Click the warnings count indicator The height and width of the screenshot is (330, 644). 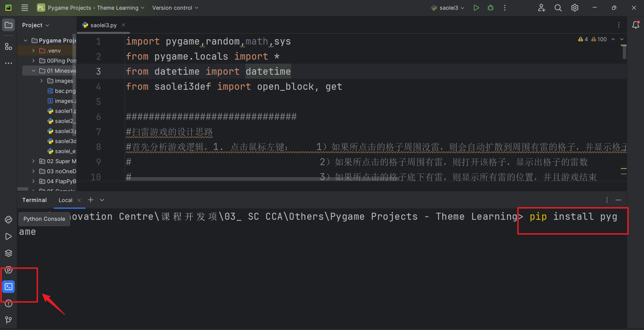[592, 39]
